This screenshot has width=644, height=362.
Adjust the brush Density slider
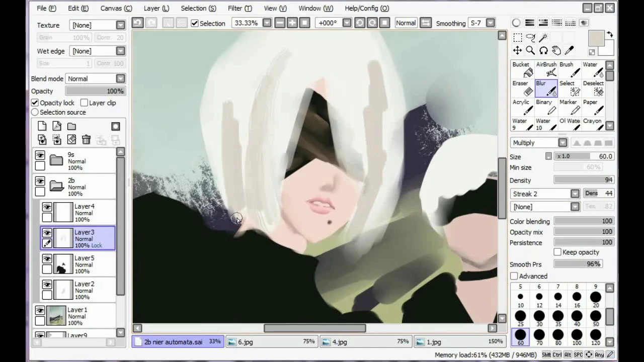coord(584,180)
